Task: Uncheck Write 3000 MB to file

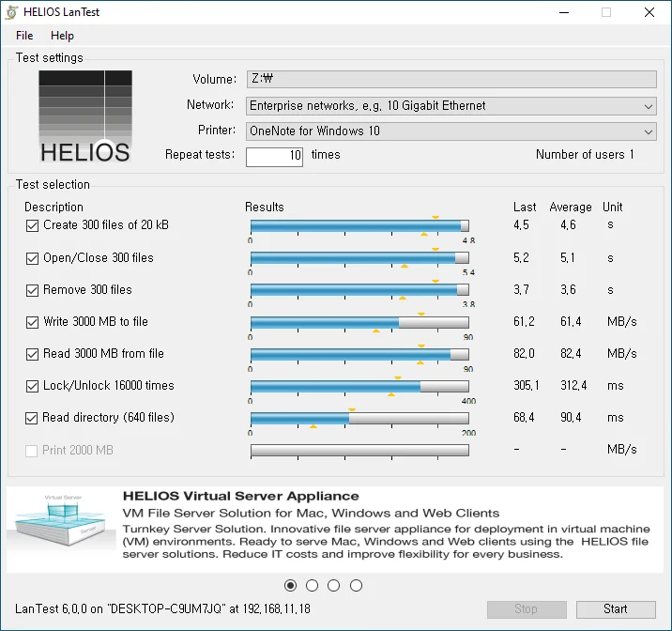Action: coord(32,322)
